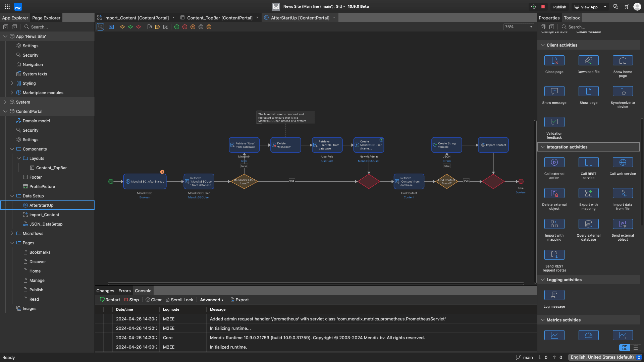
Task: Click Stop in the console toolbar
Action: [x=131, y=300]
